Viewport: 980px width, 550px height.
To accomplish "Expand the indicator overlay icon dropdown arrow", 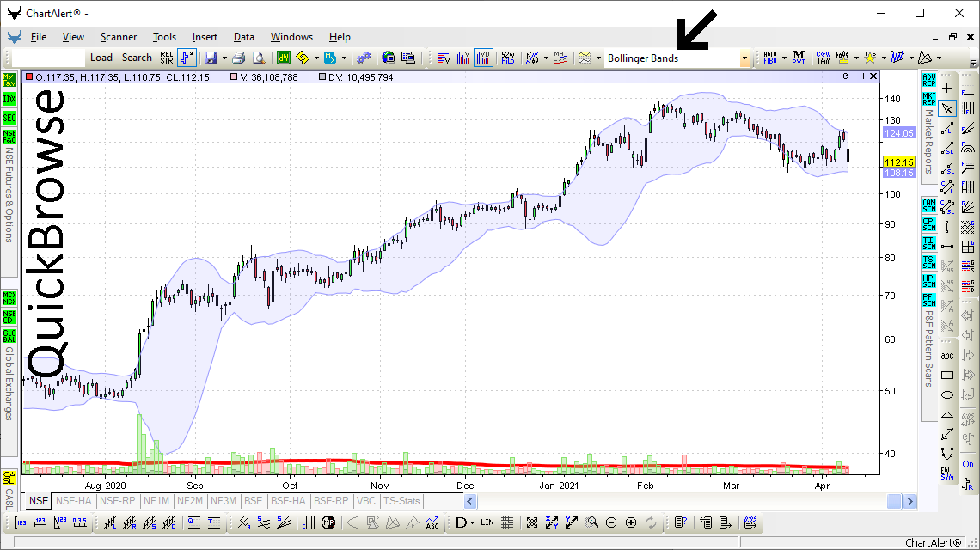I will pos(599,58).
